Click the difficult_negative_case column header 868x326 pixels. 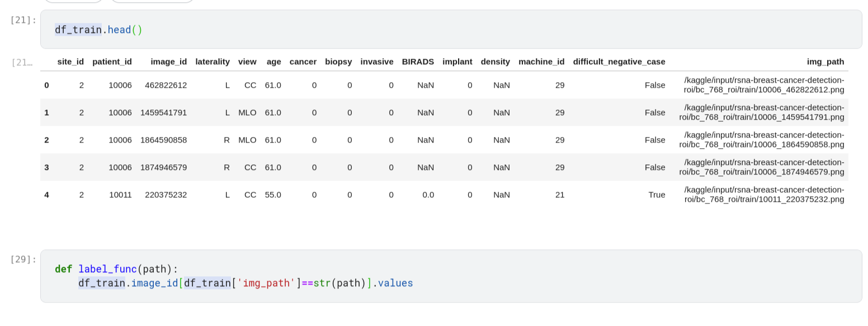coord(619,62)
